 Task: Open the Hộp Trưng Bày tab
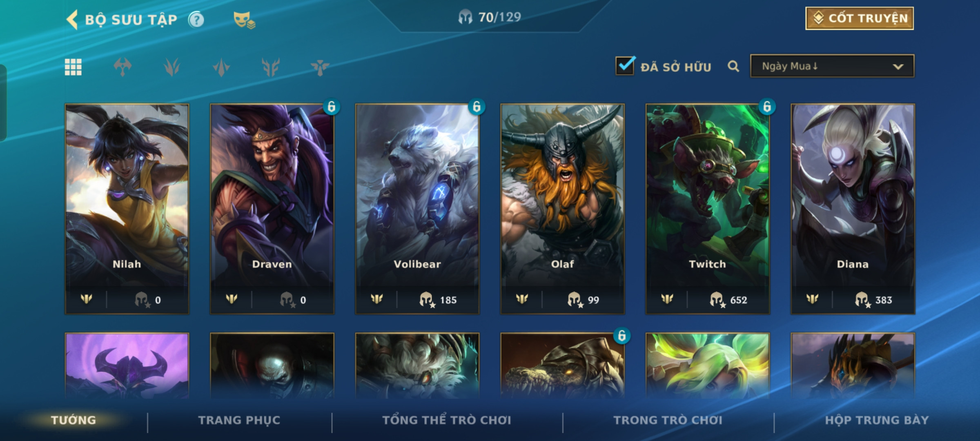tap(877, 420)
